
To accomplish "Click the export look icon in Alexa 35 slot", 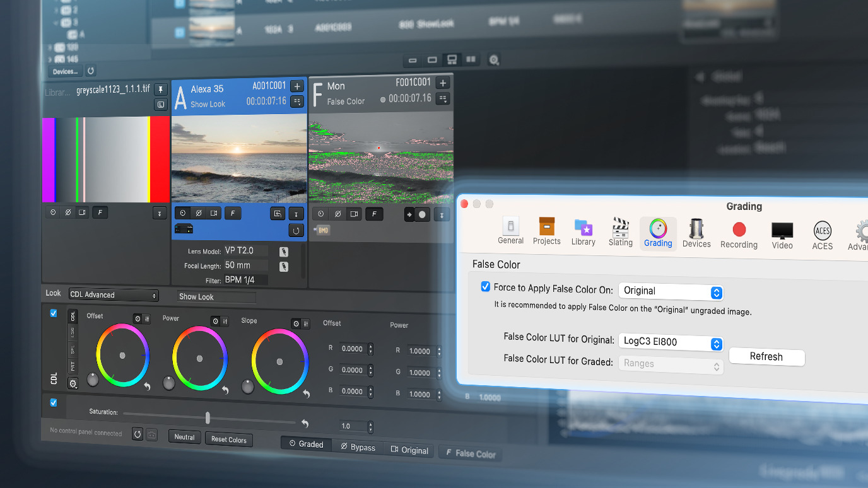I will tap(278, 214).
